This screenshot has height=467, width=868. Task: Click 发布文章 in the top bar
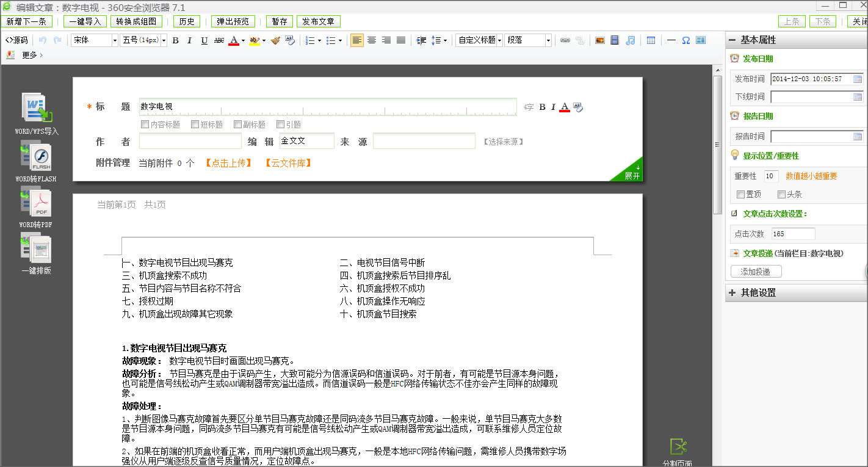click(319, 21)
